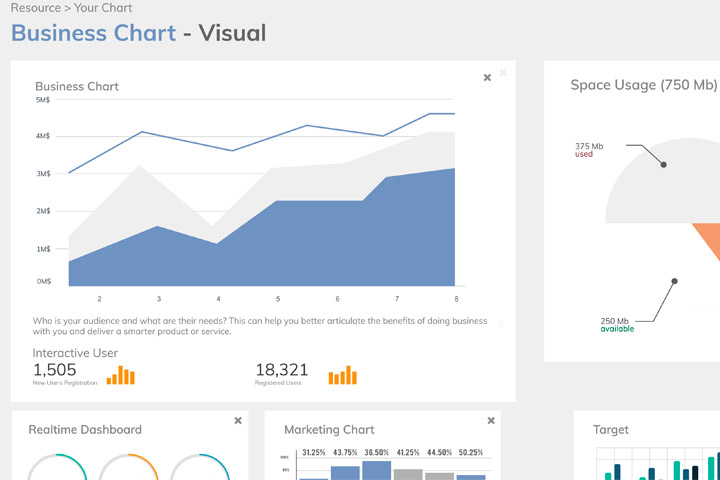
Task: Click the Registered Users caption
Action: tap(278, 383)
